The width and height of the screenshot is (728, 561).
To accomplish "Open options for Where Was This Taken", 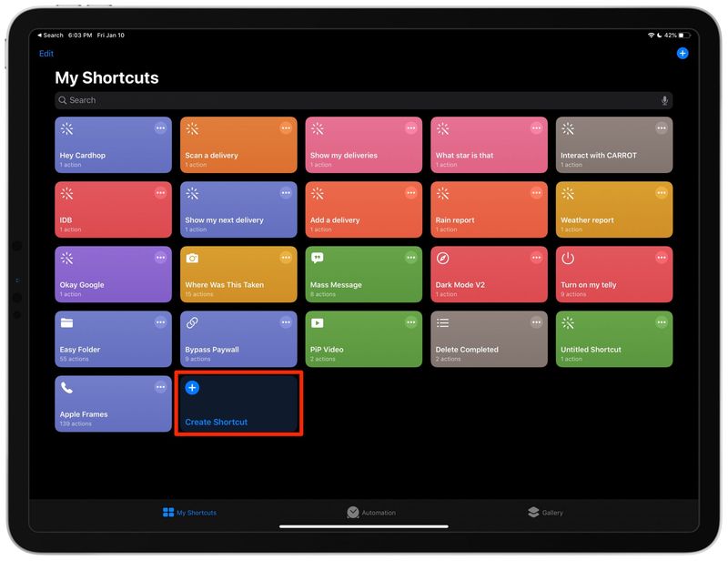I will [x=286, y=258].
